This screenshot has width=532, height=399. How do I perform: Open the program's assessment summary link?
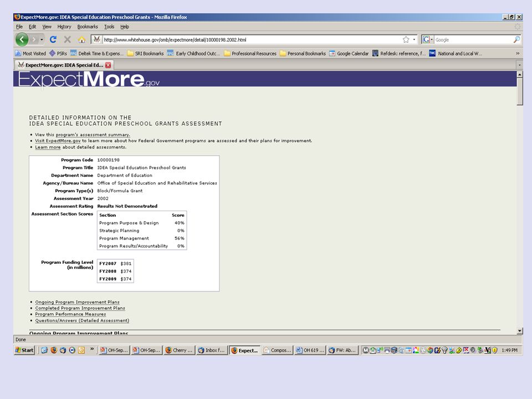pyautogui.click(x=93, y=135)
